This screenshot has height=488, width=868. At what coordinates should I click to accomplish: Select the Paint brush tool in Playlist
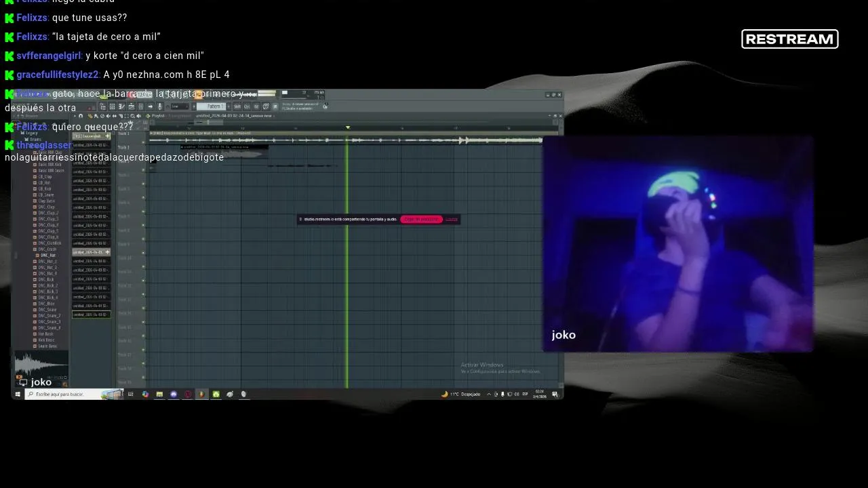click(x=96, y=116)
